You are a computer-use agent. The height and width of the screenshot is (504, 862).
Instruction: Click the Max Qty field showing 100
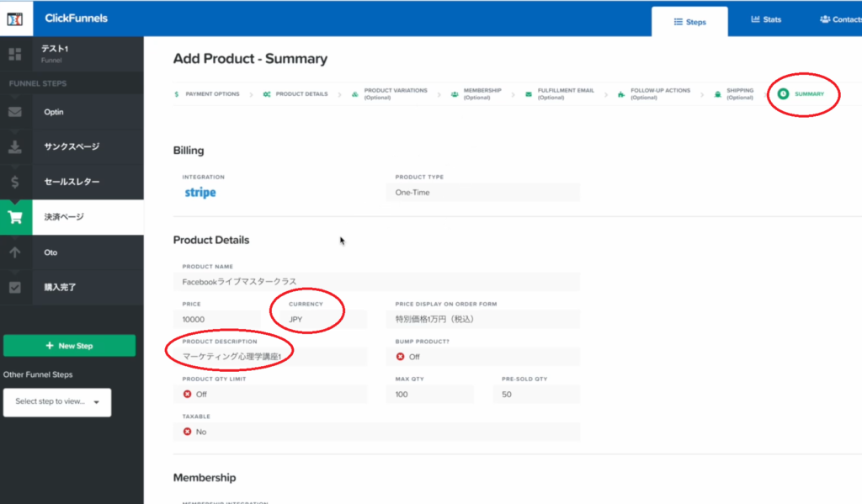(x=429, y=394)
